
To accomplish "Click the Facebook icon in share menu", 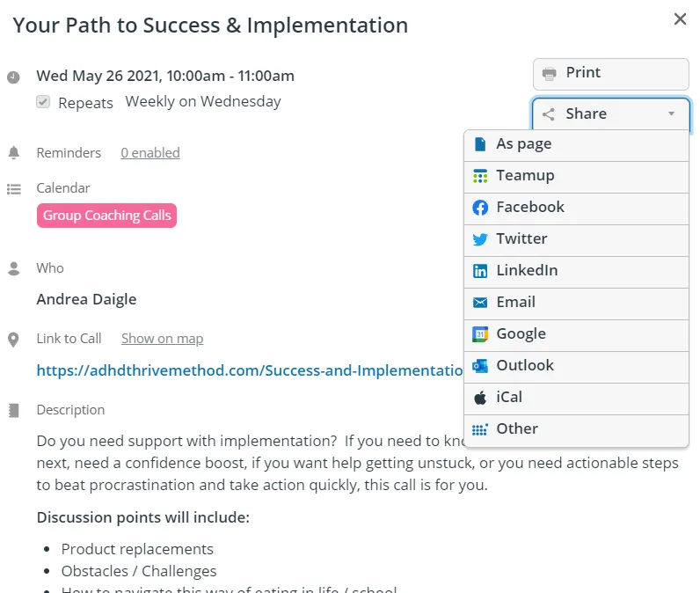I will coord(480,208).
